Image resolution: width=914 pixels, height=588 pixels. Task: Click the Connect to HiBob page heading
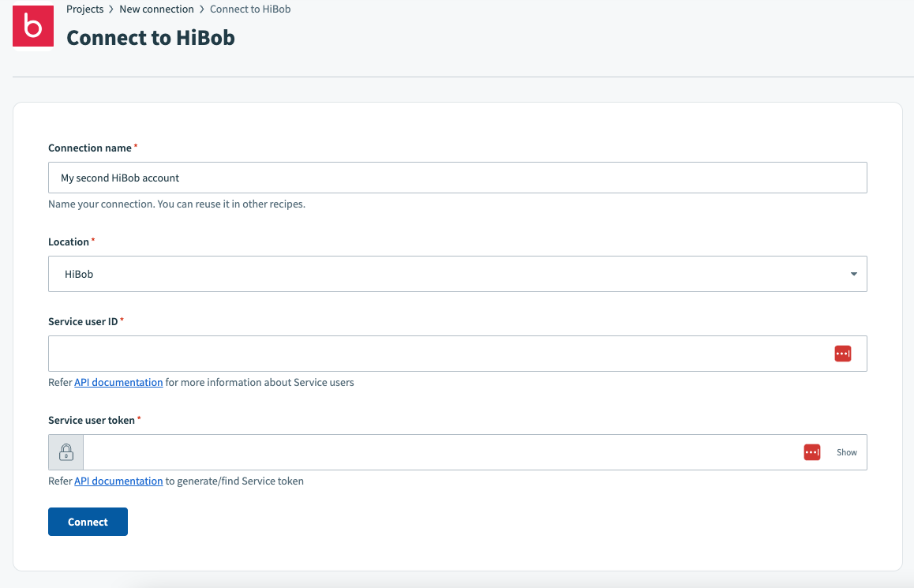pyautogui.click(x=151, y=38)
